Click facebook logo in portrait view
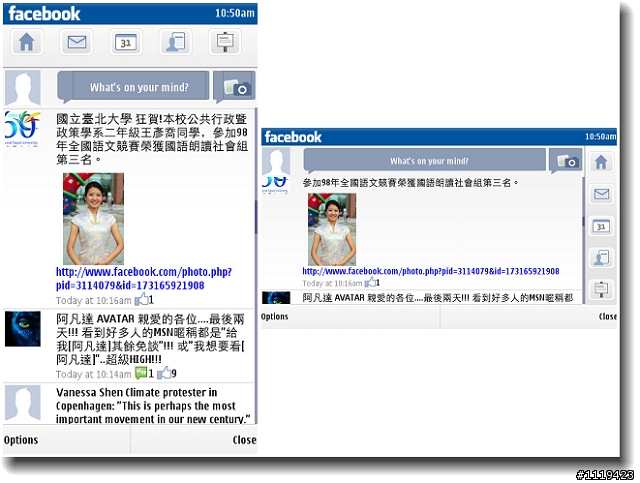This screenshot has width=640, height=483. [x=44, y=13]
